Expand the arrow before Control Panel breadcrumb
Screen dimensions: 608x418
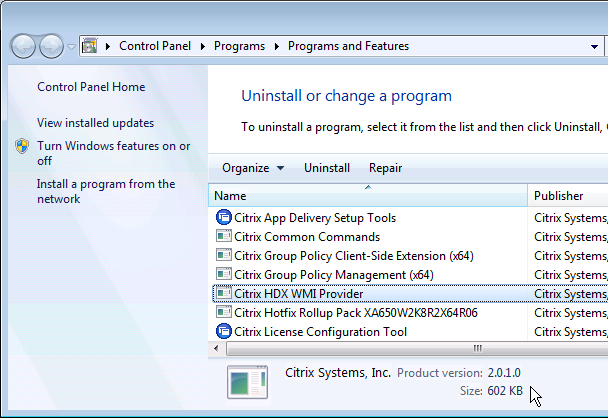(108, 47)
